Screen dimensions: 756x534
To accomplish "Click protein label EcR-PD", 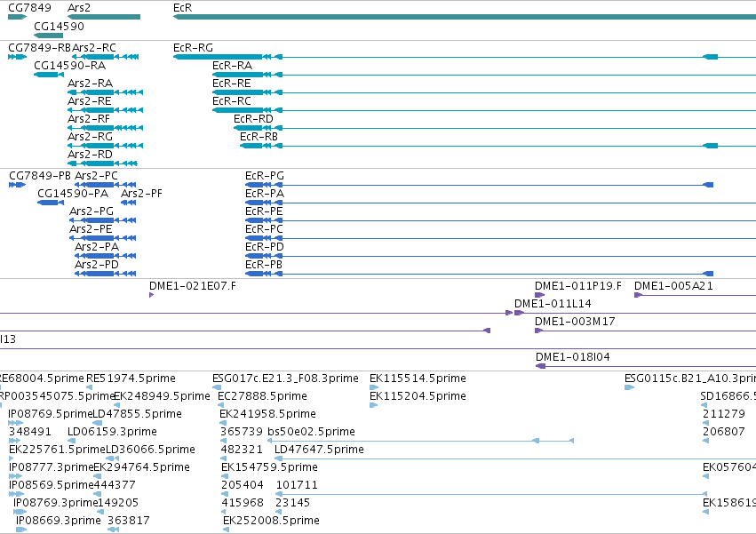I will 264,248.
